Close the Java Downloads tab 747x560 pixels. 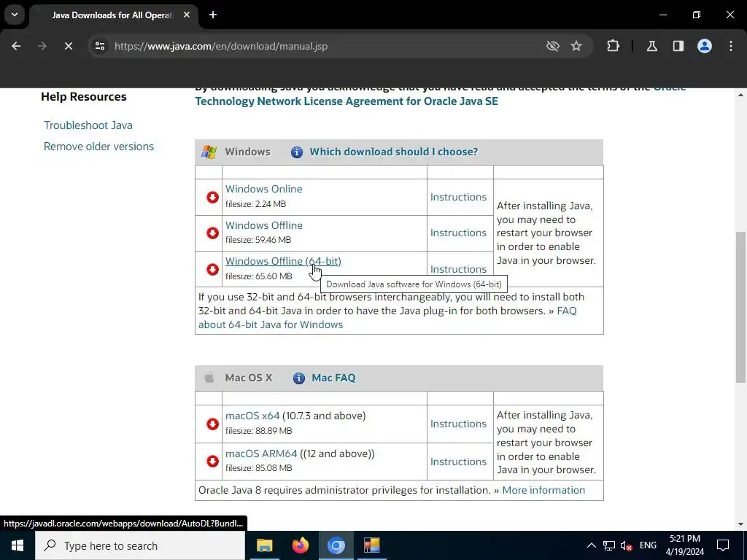pos(187,15)
